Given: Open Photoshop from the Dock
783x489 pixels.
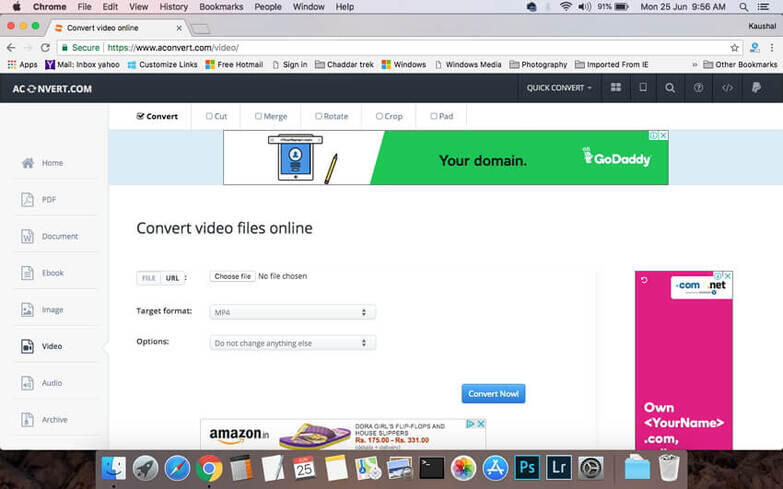Looking at the screenshot, I should [527, 468].
